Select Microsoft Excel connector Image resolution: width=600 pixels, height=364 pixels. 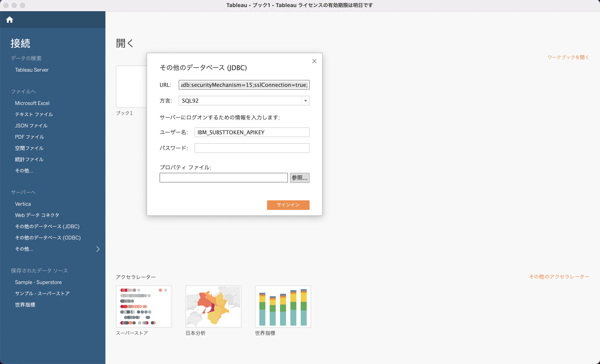click(32, 103)
